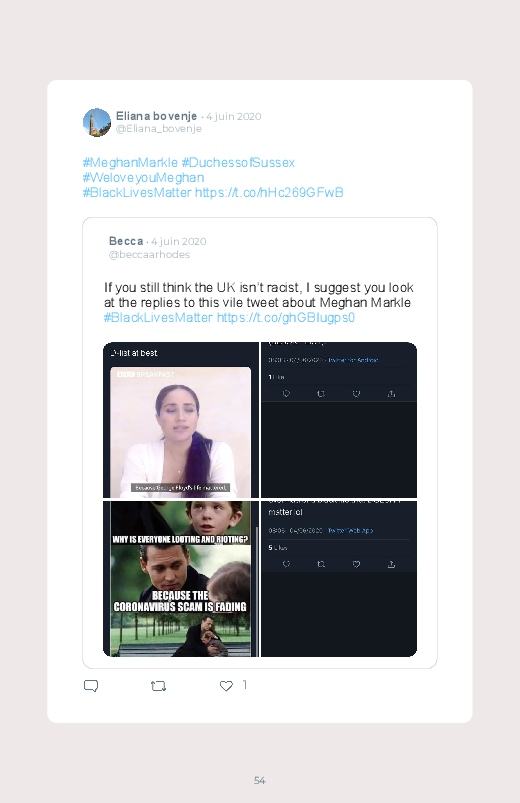The height and width of the screenshot is (803, 520).
Task: Follow the t.co/ghGBlugps0 link
Action: [286, 318]
